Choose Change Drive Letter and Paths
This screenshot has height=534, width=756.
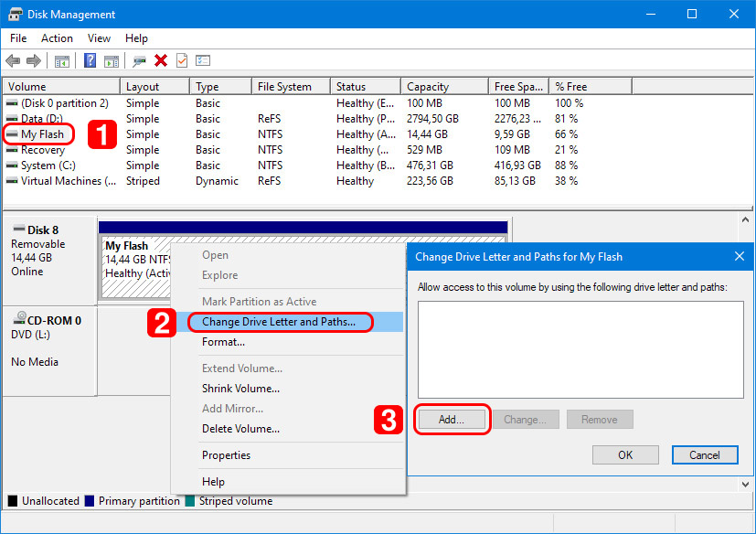[x=288, y=322]
